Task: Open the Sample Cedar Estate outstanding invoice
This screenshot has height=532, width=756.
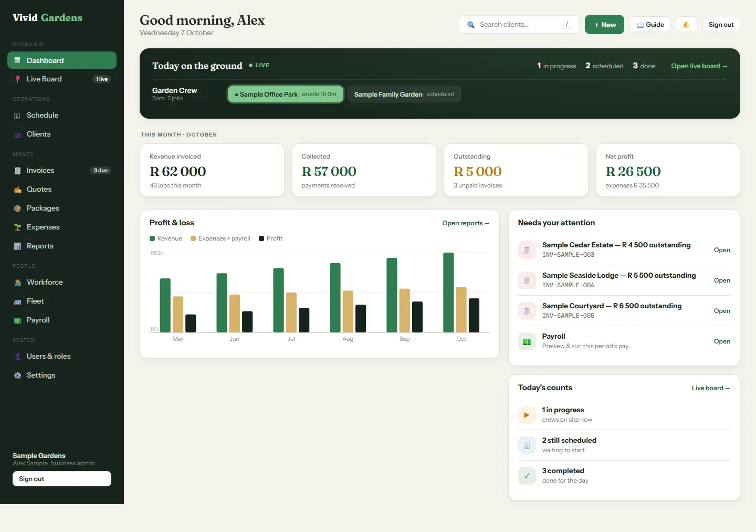Action: (x=722, y=250)
